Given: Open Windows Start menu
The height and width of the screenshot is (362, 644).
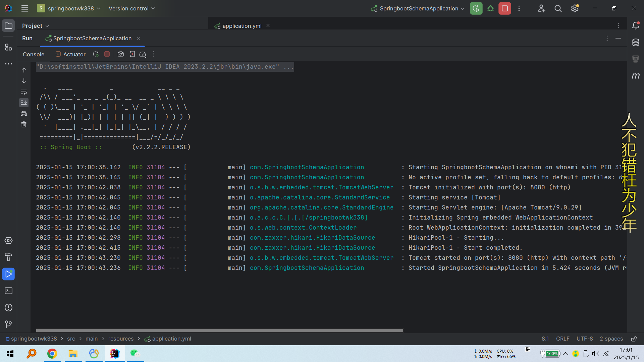Looking at the screenshot, I should click(x=10, y=354).
